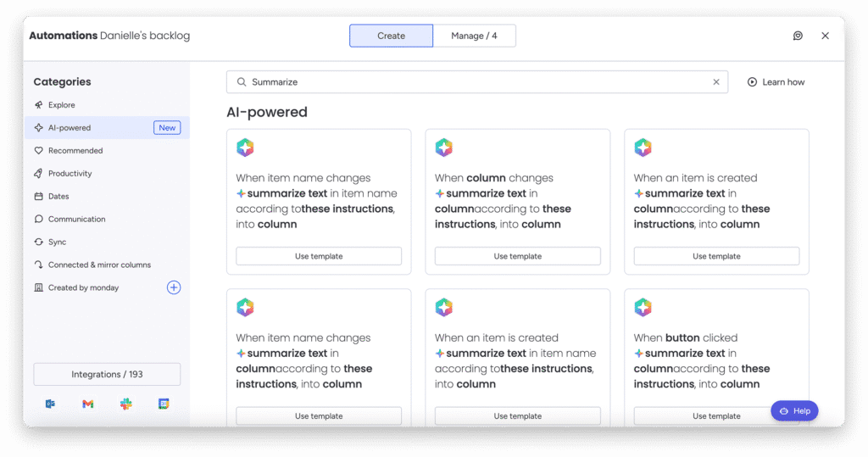
Task: Click 'column' in 'When column changes'
Action: (x=486, y=178)
